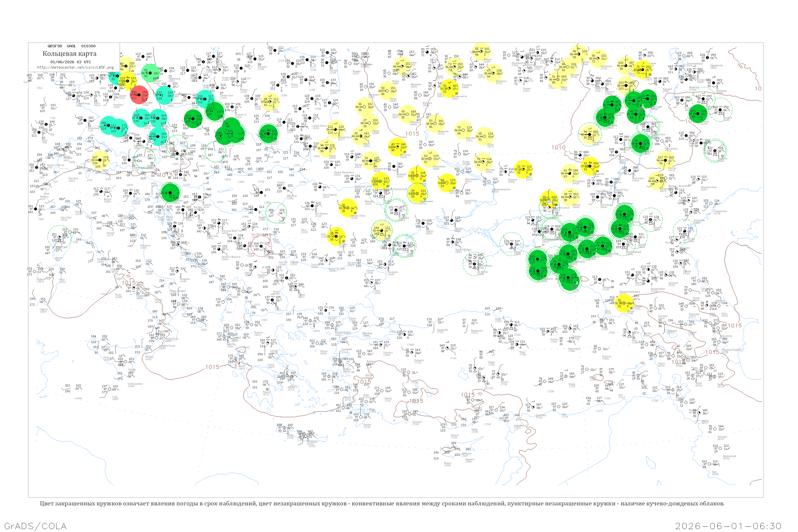Select the 'Geneve-Cointrin 6700' station label
This screenshot has width=798, height=532.
coord(55,166)
